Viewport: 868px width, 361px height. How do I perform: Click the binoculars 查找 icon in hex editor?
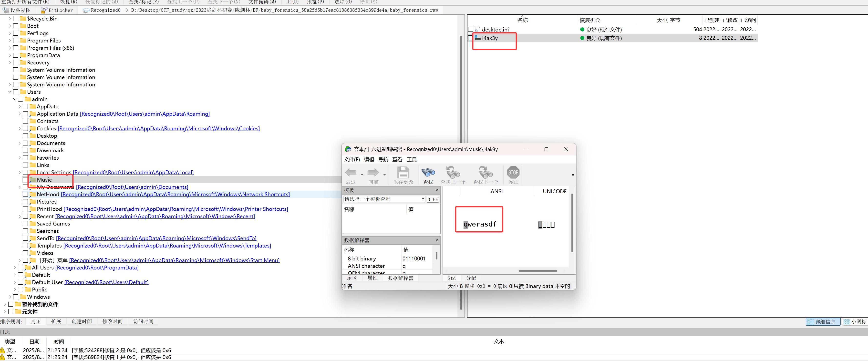point(428,173)
